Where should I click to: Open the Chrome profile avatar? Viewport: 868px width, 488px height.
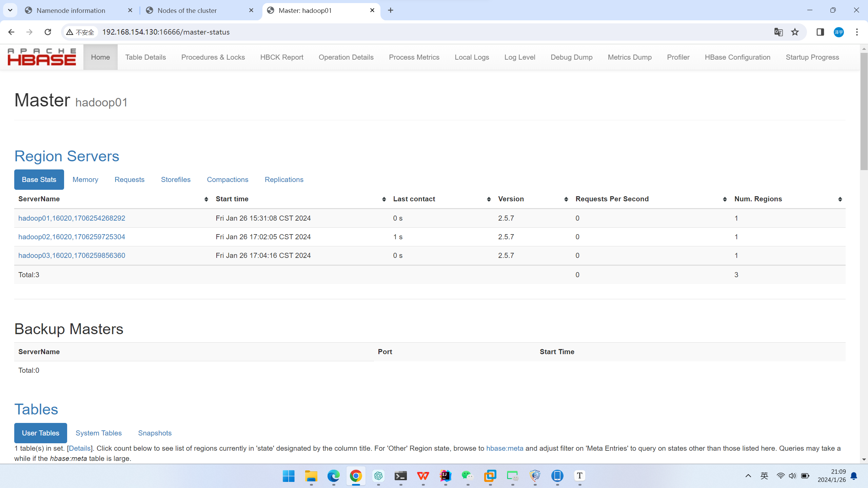click(839, 32)
